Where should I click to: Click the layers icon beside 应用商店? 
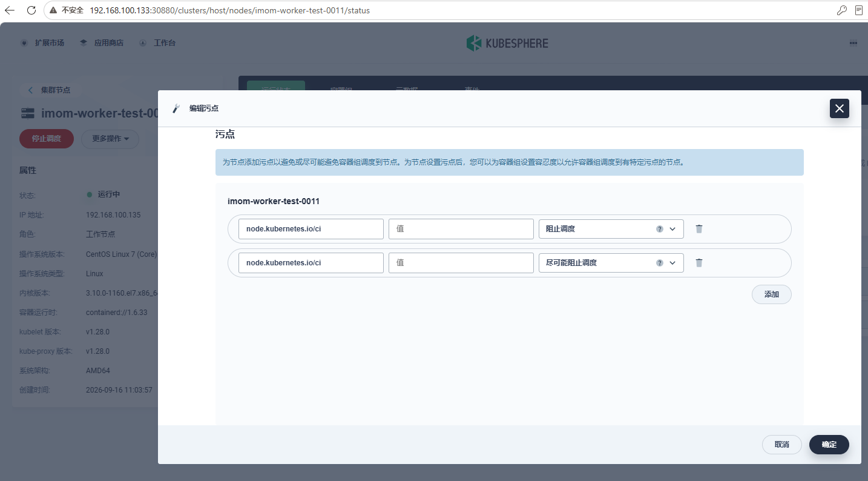[x=84, y=43]
